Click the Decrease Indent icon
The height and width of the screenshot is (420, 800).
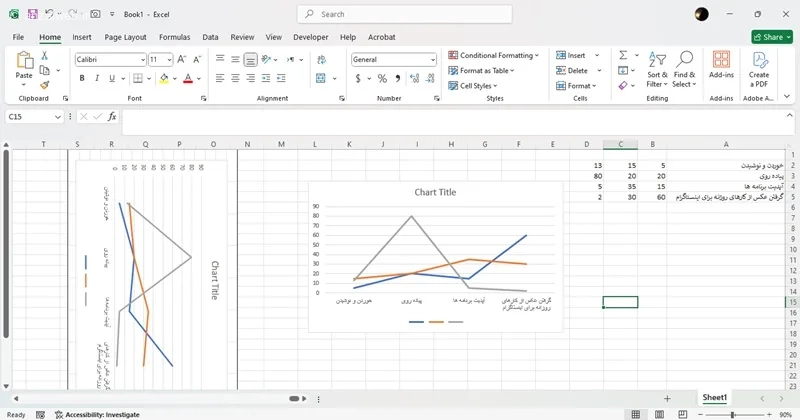click(266, 78)
